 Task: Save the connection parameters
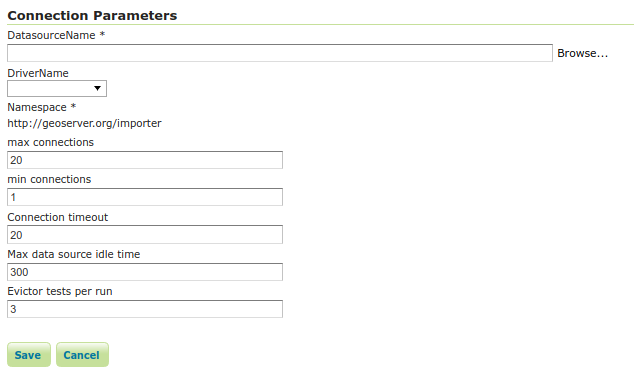[29, 355]
